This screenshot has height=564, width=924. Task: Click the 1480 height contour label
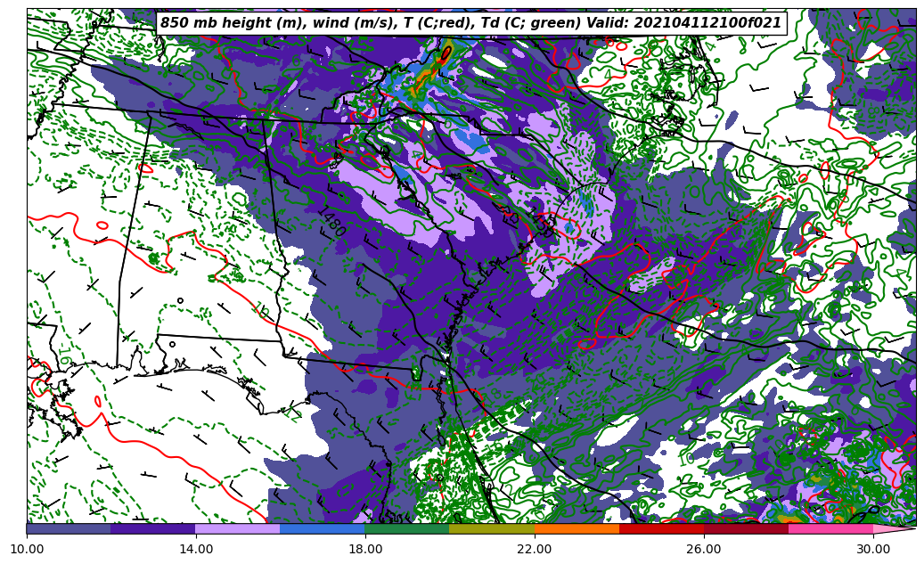331,223
